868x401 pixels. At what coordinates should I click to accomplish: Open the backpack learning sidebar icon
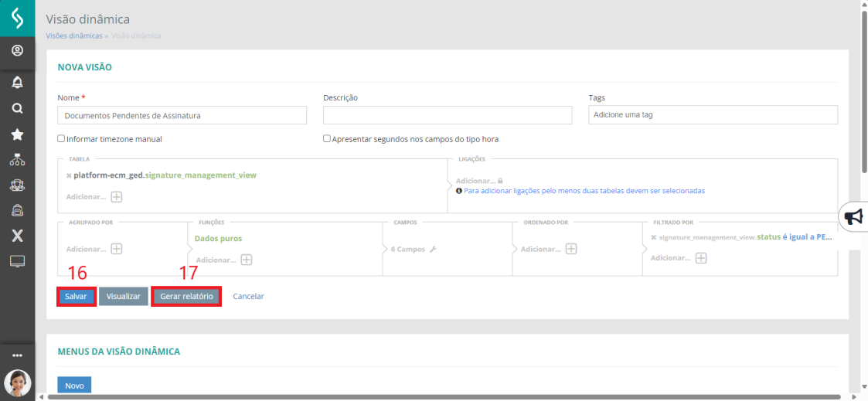tap(17, 210)
